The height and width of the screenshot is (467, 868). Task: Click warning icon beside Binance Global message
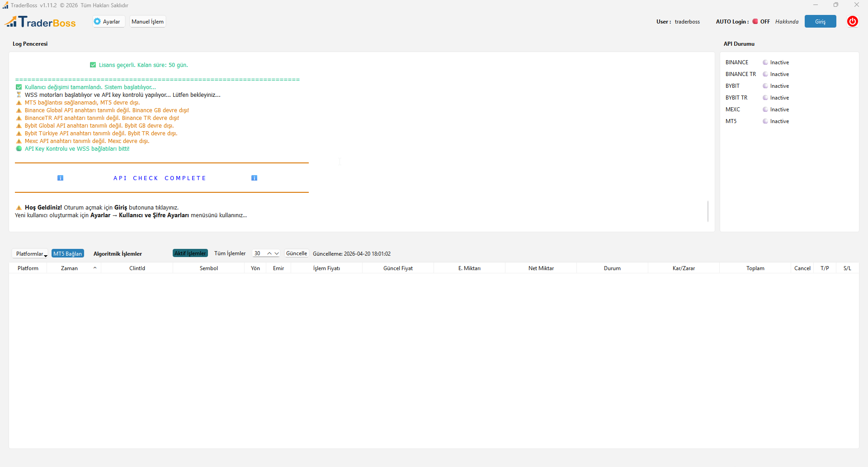pos(19,110)
